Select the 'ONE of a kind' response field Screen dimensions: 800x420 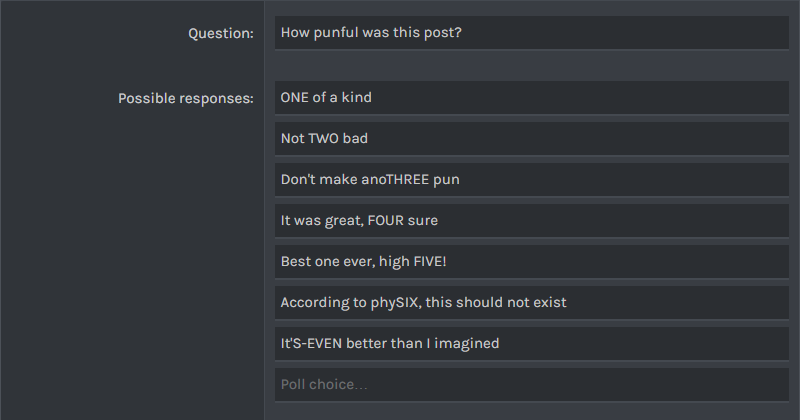point(532,97)
